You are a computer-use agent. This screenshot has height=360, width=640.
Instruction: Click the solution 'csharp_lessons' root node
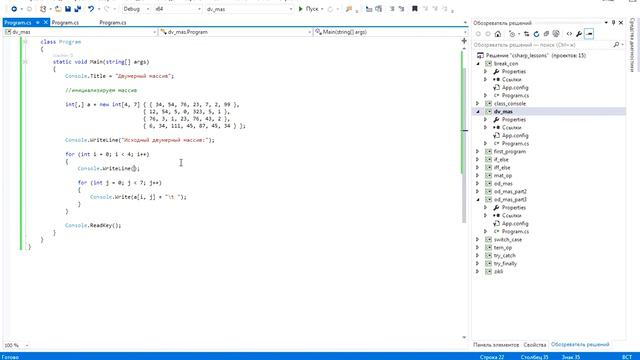531,56
